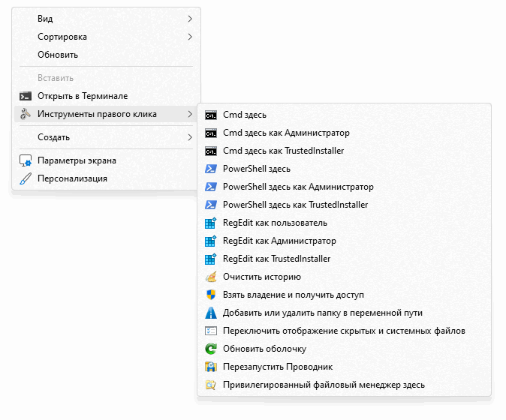Viewport: 506px width, 420px height.
Task: Click the icon beside PowerShell здесь как Администратор
Action: (x=211, y=187)
